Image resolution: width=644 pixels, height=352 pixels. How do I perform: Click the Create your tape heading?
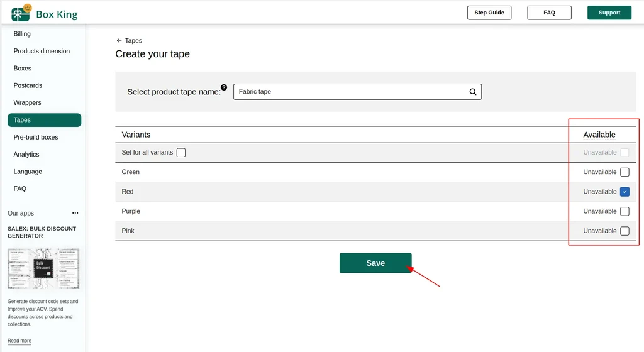(152, 54)
